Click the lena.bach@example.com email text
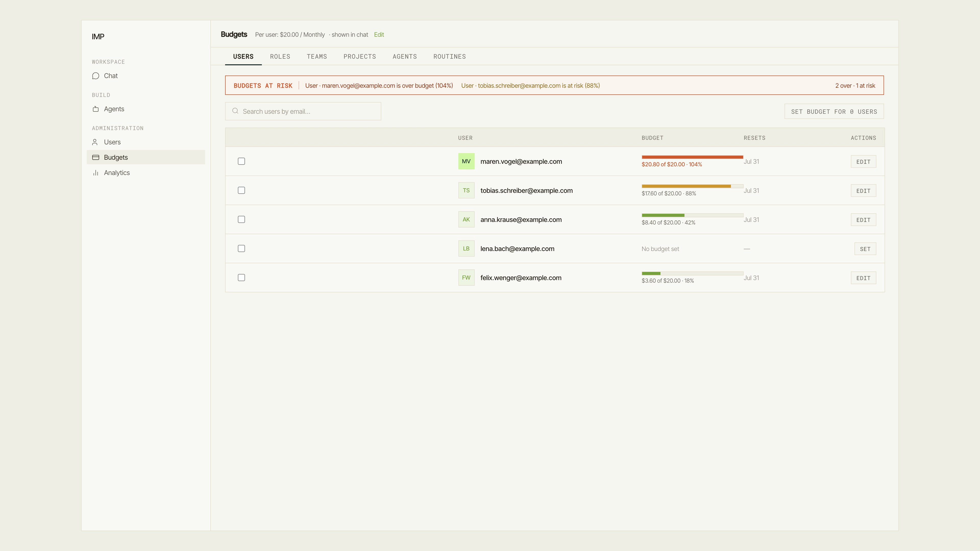 click(x=517, y=249)
